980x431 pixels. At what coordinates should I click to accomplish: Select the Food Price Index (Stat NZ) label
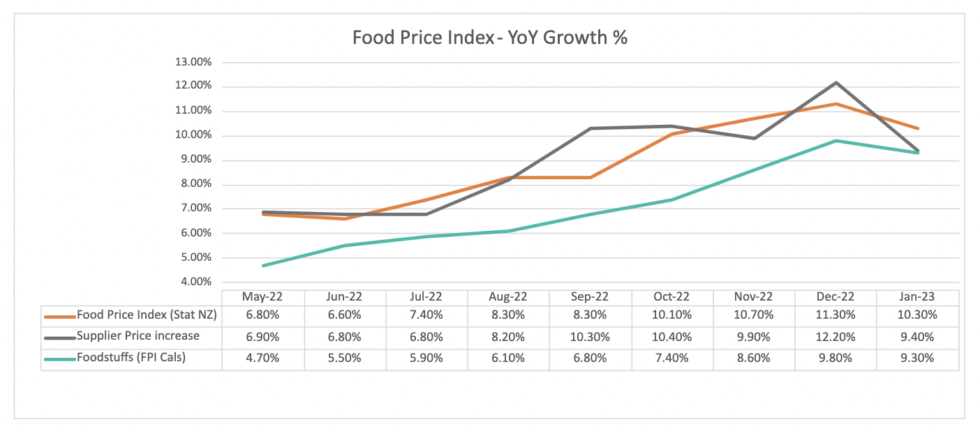click(x=147, y=315)
